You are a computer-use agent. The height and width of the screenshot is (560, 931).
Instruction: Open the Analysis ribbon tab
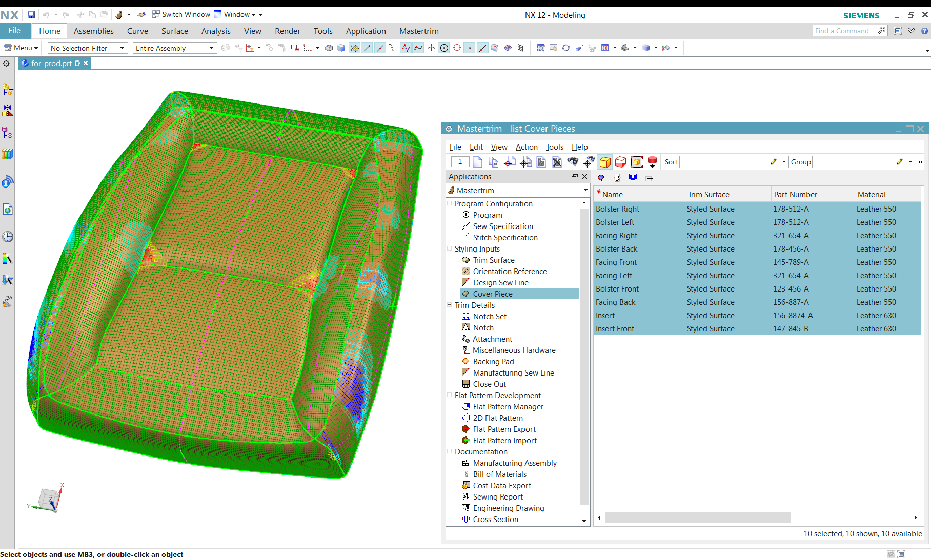[x=216, y=31]
